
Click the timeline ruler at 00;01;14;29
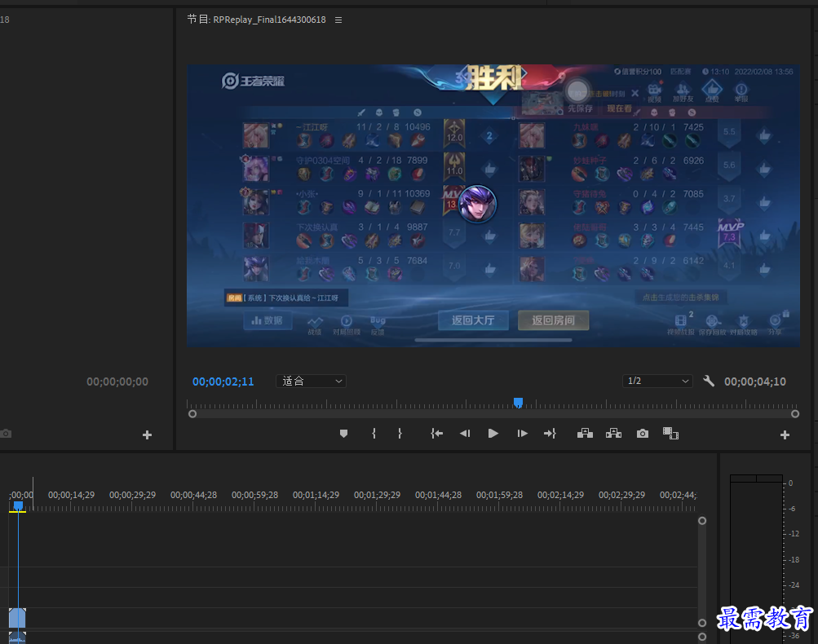coord(316,495)
